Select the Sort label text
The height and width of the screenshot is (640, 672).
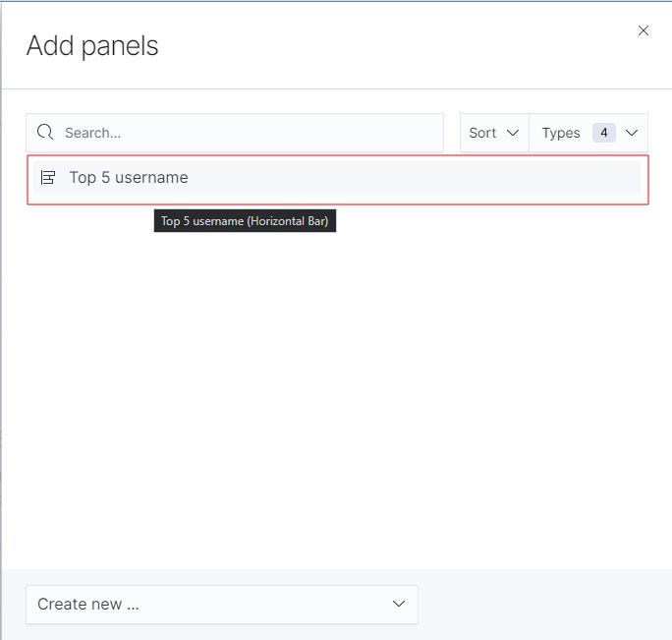pyautogui.click(x=482, y=133)
